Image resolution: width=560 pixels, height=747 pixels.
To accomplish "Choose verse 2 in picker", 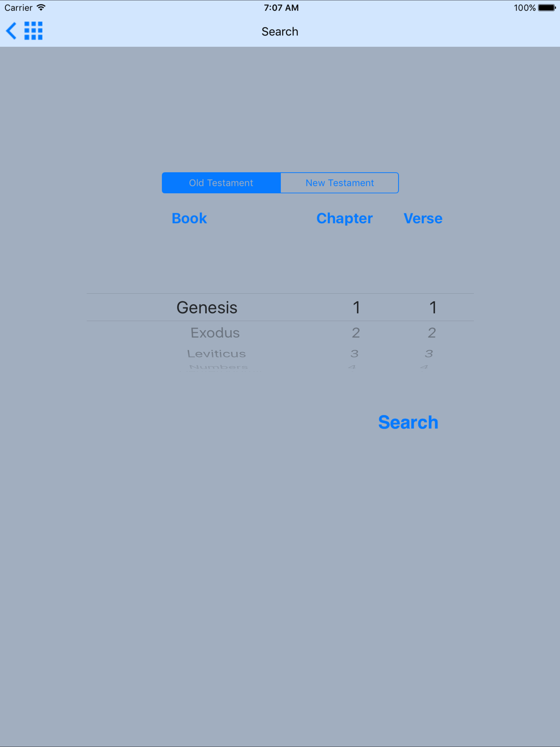I will [432, 333].
